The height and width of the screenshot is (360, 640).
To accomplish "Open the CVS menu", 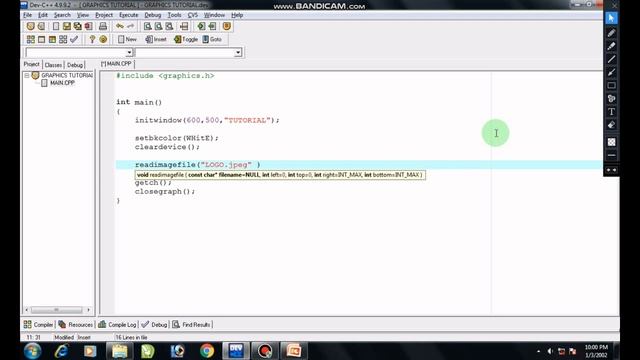I will point(193,15).
